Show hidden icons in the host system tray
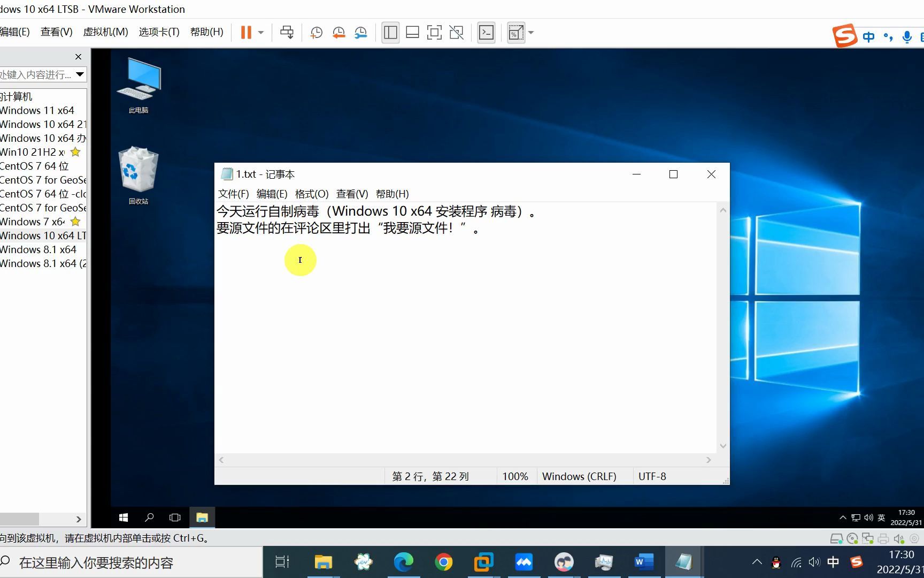924x578 pixels. tap(757, 562)
